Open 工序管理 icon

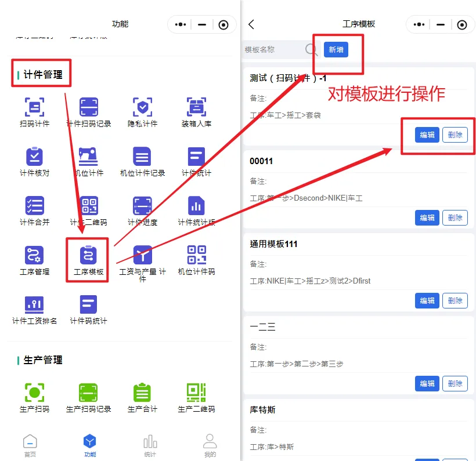(34, 255)
